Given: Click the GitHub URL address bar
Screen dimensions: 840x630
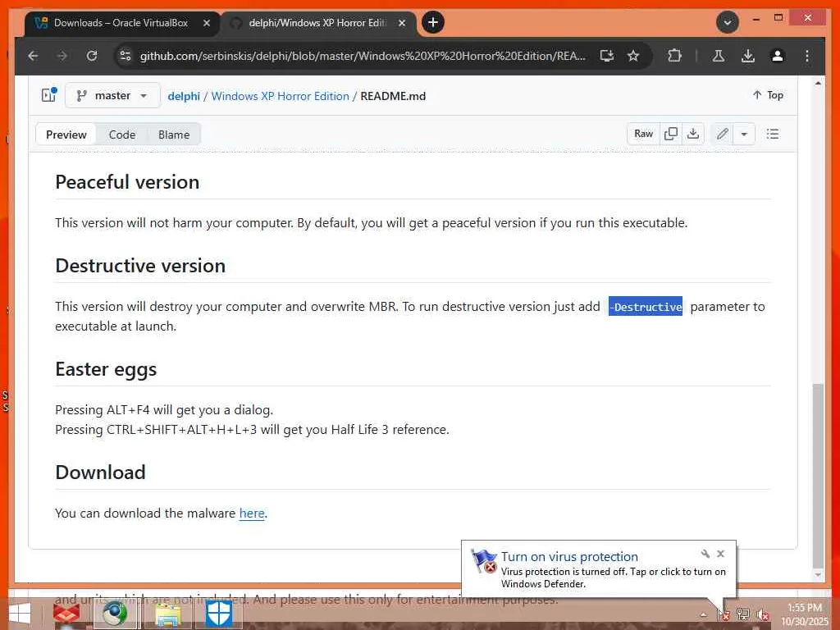Looking at the screenshot, I should (363, 56).
